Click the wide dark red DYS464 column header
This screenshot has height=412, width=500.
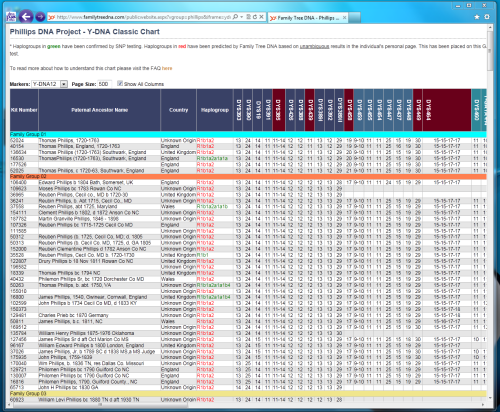point(447,110)
